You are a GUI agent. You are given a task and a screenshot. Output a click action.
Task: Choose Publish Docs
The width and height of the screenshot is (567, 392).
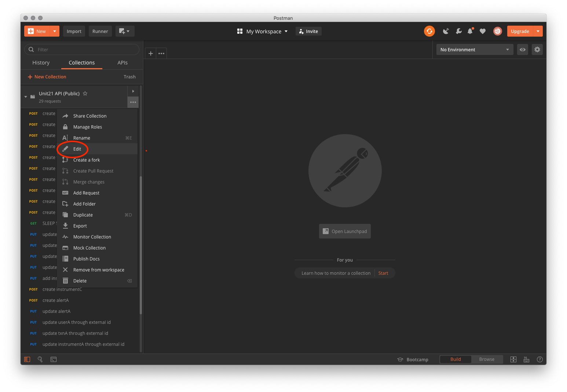97,259
